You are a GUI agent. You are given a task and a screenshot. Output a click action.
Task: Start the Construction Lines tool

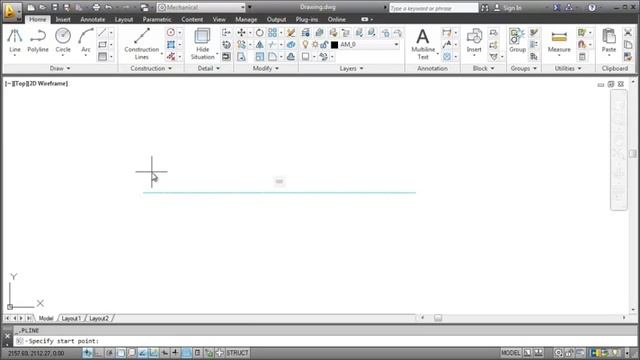[142, 44]
